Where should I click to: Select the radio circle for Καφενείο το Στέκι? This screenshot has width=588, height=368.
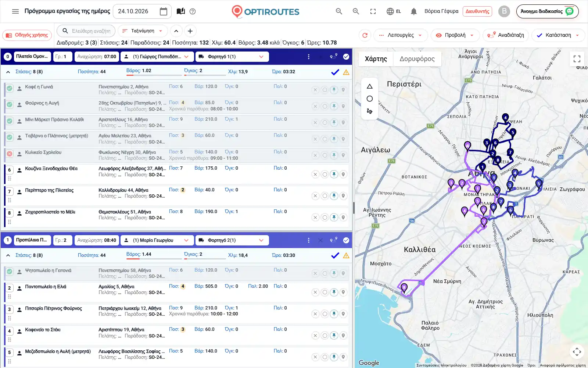[x=325, y=336]
